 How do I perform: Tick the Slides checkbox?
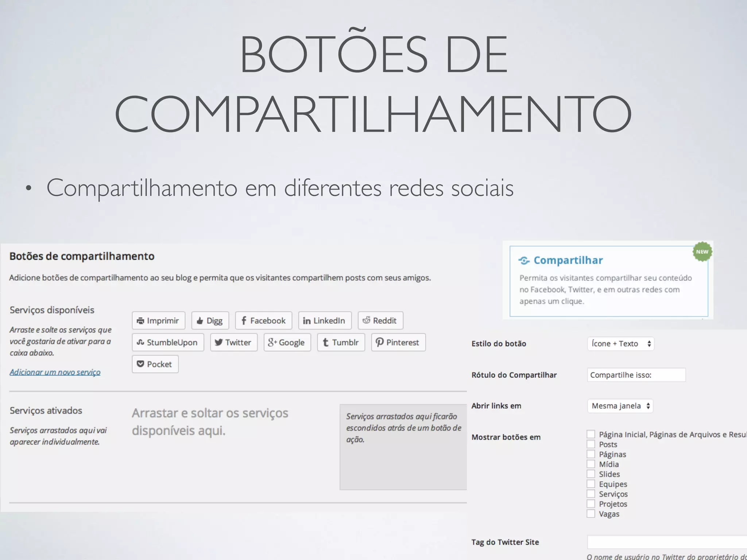coord(591,474)
